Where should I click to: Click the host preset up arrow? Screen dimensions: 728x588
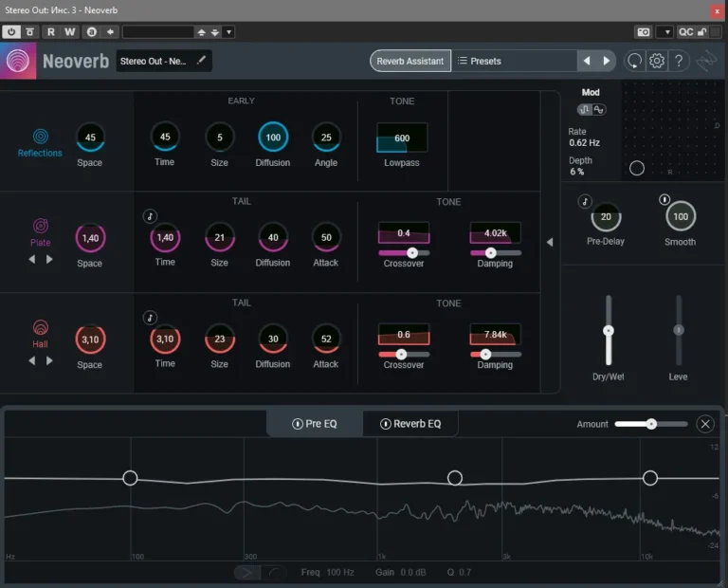pyautogui.click(x=202, y=32)
